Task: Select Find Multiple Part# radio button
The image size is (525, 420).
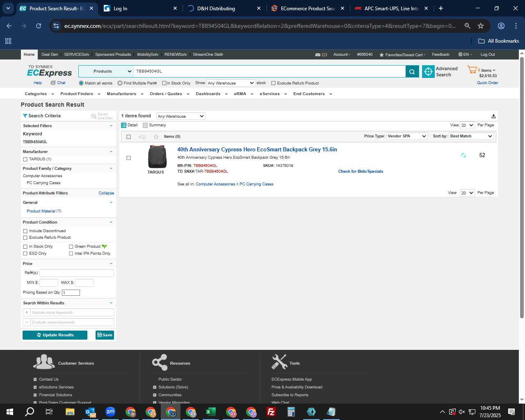Action: 120,83
